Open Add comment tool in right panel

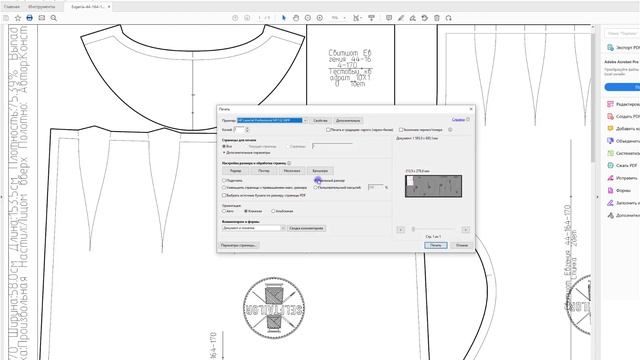pyautogui.click(x=623, y=129)
